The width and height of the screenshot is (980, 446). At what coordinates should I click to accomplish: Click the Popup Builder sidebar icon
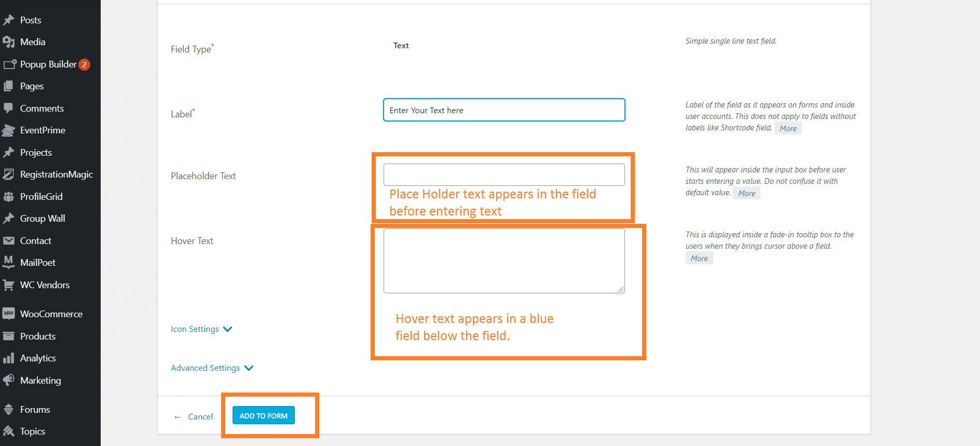9,64
